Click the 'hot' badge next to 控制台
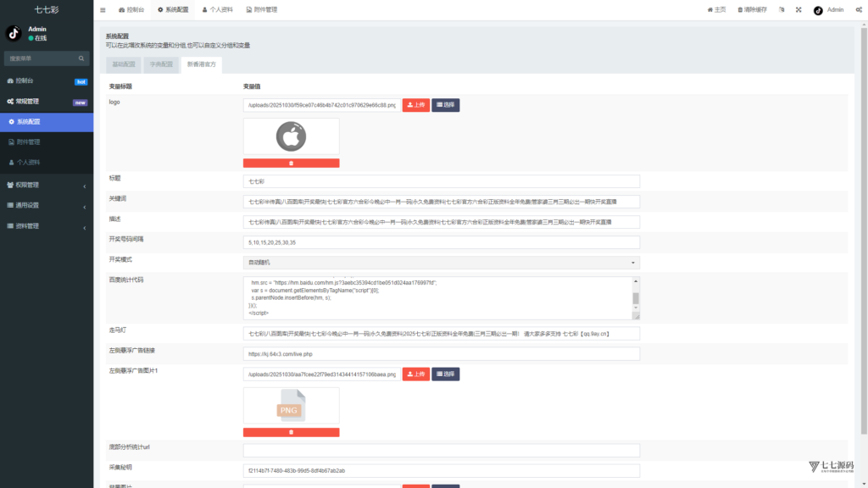868x488 pixels. [81, 82]
